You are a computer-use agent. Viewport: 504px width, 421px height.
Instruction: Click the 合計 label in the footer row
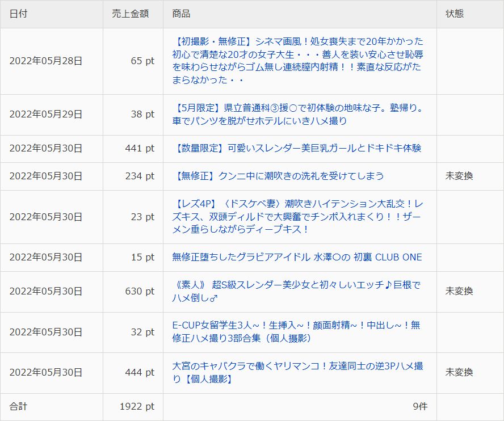pos(18,407)
